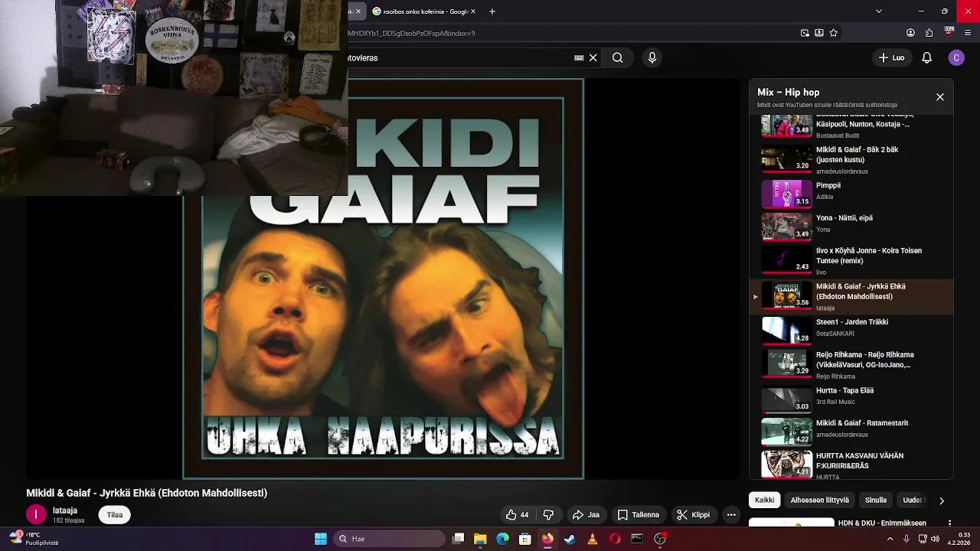Open OBS Studio from the taskbar
Image resolution: width=980 pixels, height=551 pixels.
point(660,539)
